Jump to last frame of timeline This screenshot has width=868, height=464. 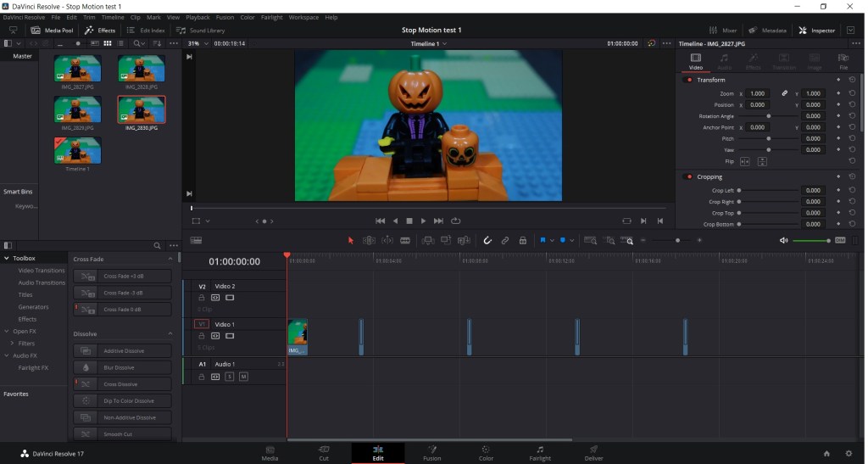pyautogui.click(x=438, y=221)
